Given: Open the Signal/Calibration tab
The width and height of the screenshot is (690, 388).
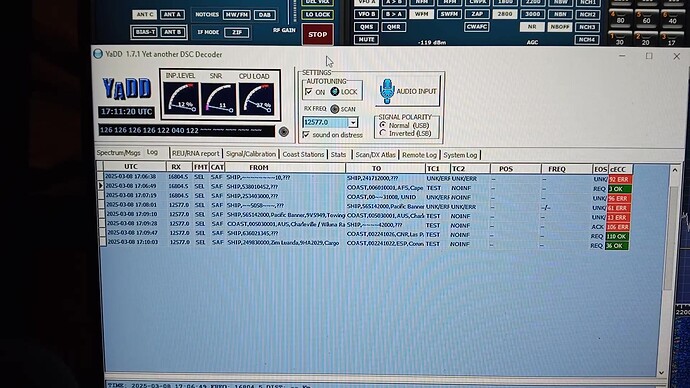Looking at the screenshot, I should pos(251,154).
